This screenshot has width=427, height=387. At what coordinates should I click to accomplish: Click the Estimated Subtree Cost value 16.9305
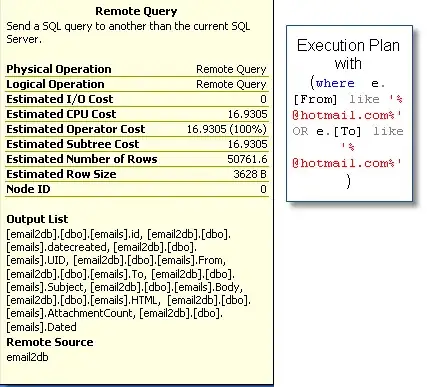247,144
